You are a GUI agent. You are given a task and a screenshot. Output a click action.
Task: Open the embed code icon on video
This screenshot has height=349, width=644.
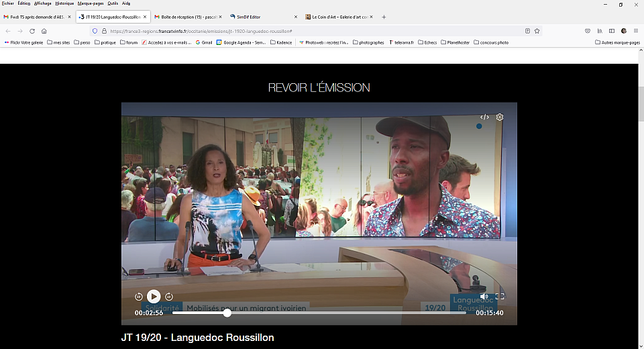484,117
